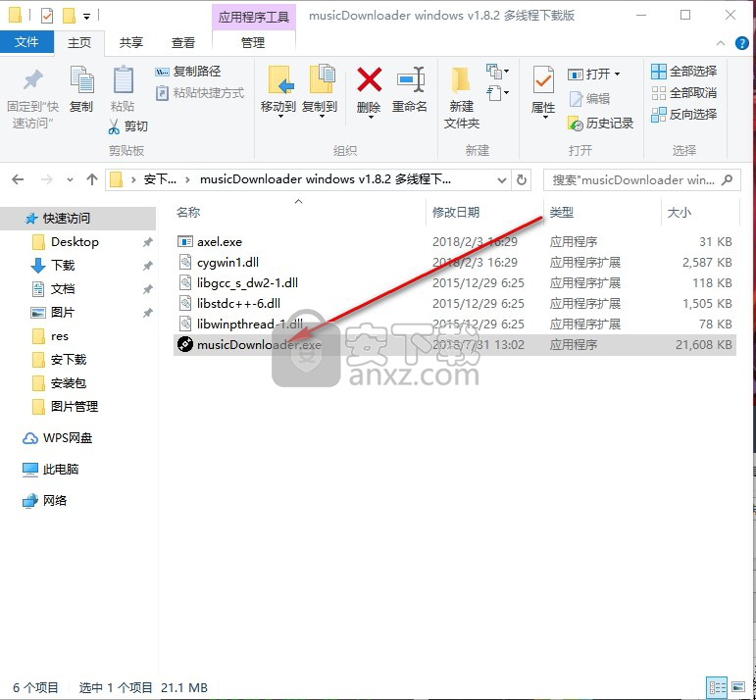Click the Paste (粘贴) clipboard icon
Screen dimensions: 756x700
coord(123,82)
